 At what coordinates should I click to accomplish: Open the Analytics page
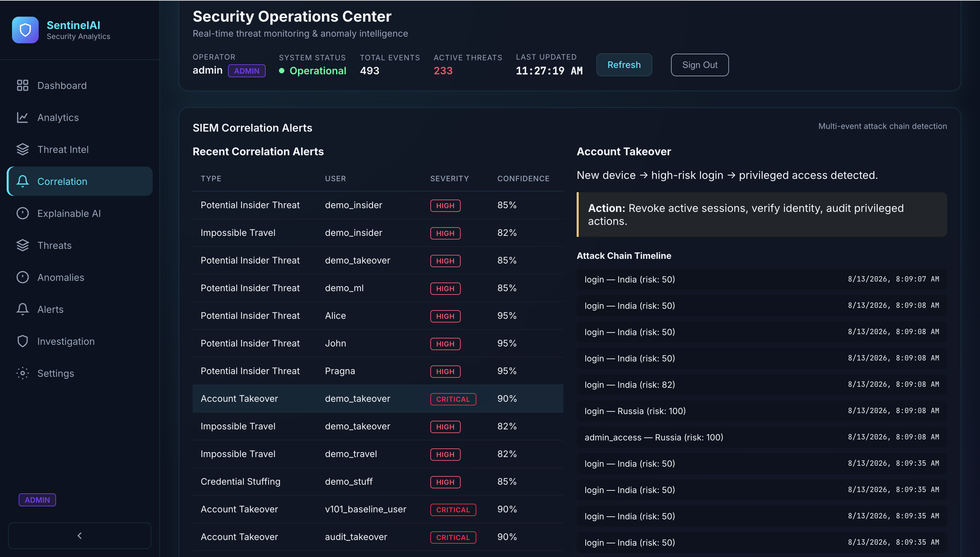tap(80, 118)
